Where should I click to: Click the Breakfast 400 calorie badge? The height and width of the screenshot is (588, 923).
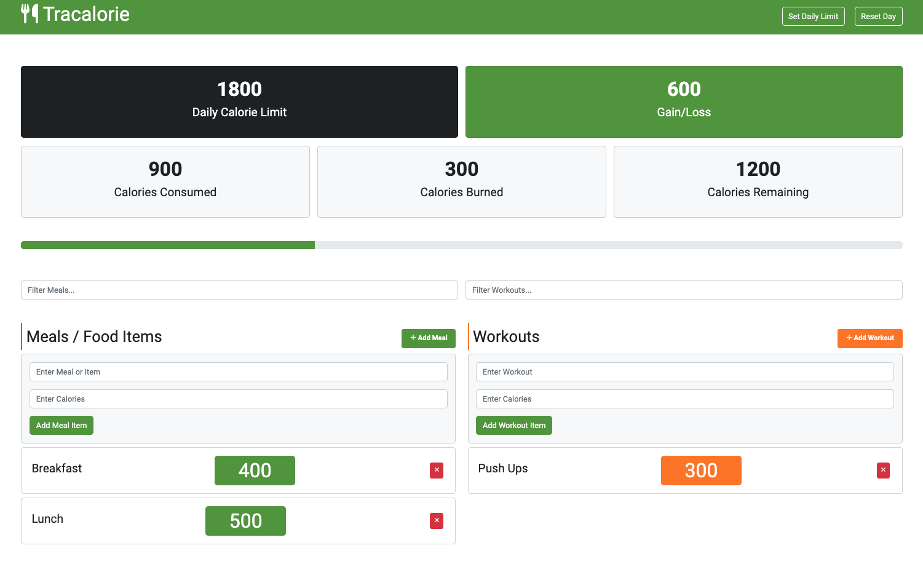tap(255, 471)
